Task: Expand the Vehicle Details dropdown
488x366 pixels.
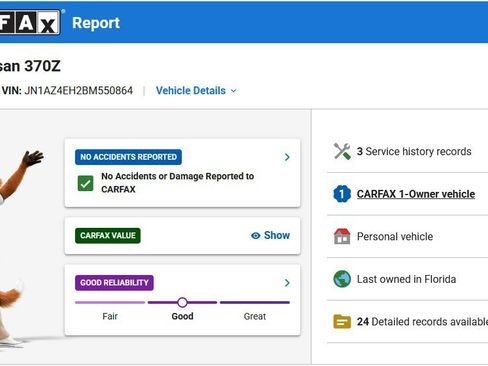Action: tap(196, 91)
